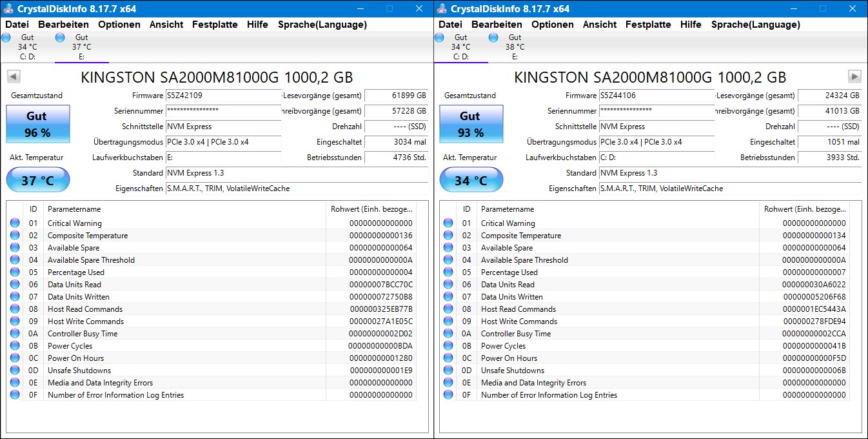The image size is (868, 439).
Task: Click status orb for Host Read Commands in right window
Action: [448, 309]
